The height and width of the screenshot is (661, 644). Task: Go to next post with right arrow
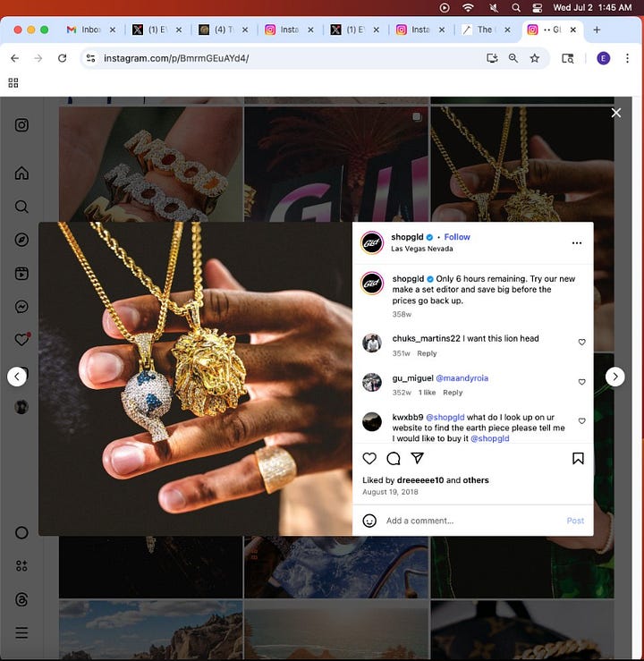pyautogui.click(x=614, y=377)
